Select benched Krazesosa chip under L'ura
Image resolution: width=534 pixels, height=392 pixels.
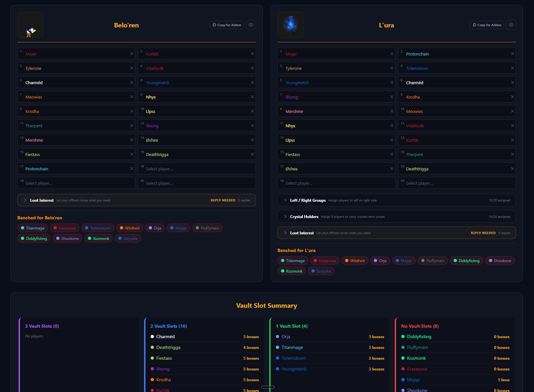coord(325,261)
